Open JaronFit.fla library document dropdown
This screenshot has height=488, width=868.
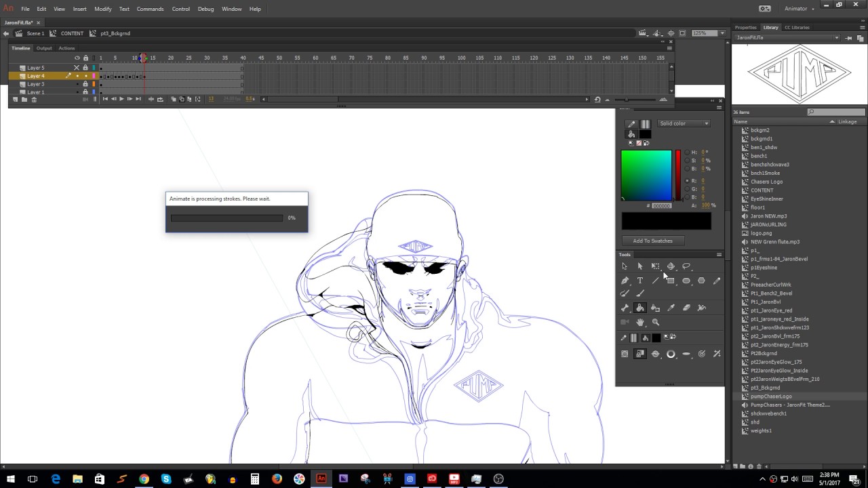click(787, 38)
